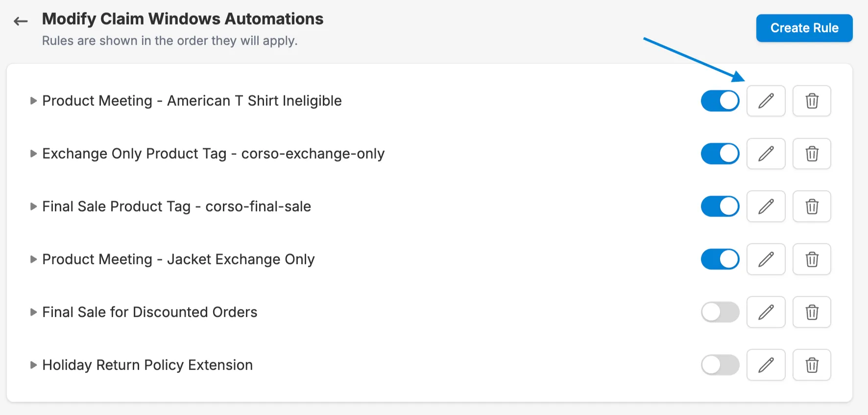Delete the Holiday Return Policy Extension rule

click(x=811, y=365)
